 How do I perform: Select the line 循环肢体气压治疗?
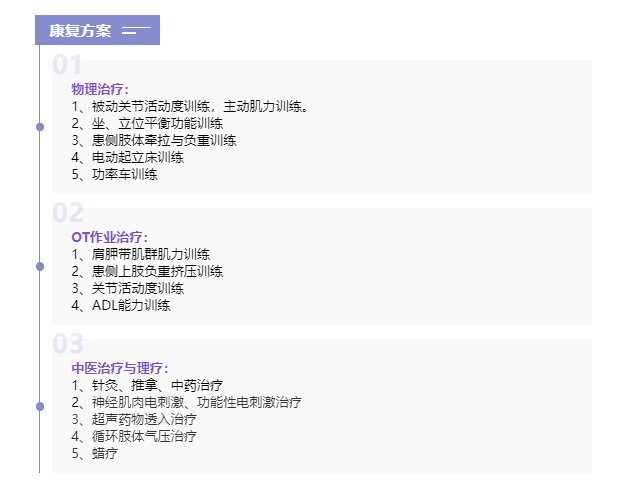(x=134, y=436)
